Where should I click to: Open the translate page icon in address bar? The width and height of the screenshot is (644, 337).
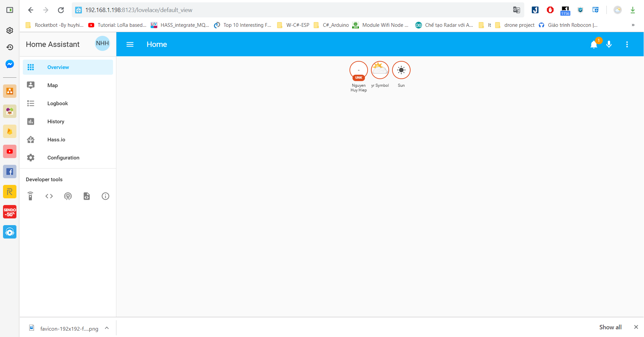(517, 10)
